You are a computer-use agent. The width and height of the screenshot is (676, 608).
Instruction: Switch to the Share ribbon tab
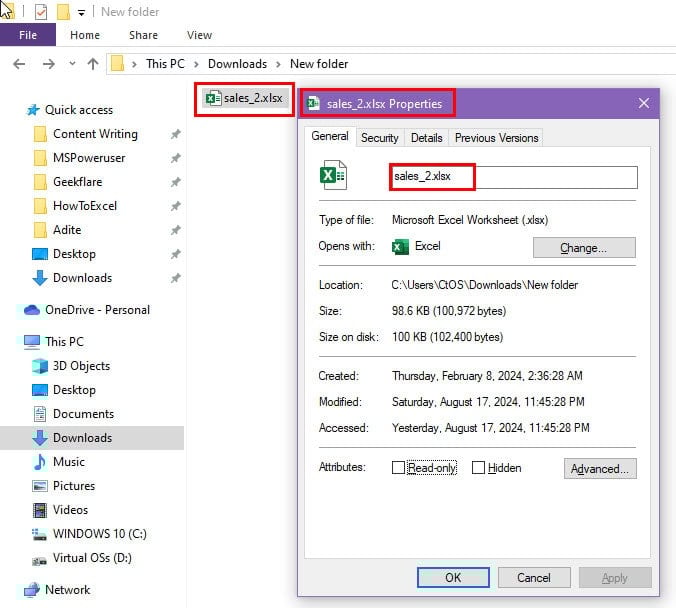[x=143, y=35]
